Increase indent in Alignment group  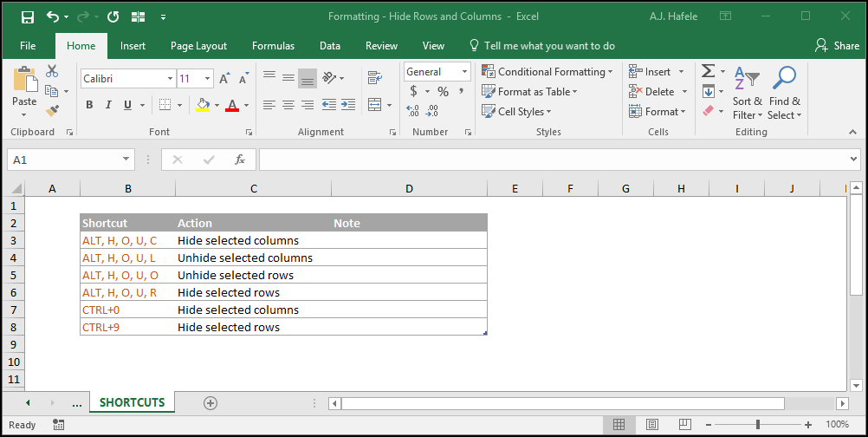pyautogui.click(x=348, y=104)
